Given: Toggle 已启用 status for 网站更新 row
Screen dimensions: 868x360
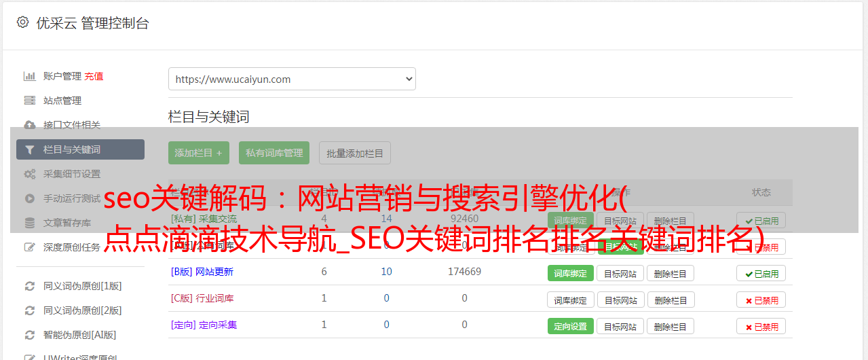Looking at the screenshot, I should pos(761,273).
